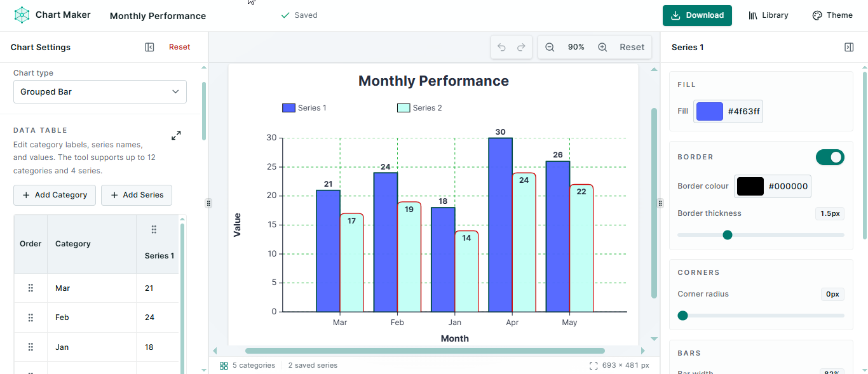Click Add Category button
Image resolution: width=868 pixels, height=374 pixels.
[55, 195]
